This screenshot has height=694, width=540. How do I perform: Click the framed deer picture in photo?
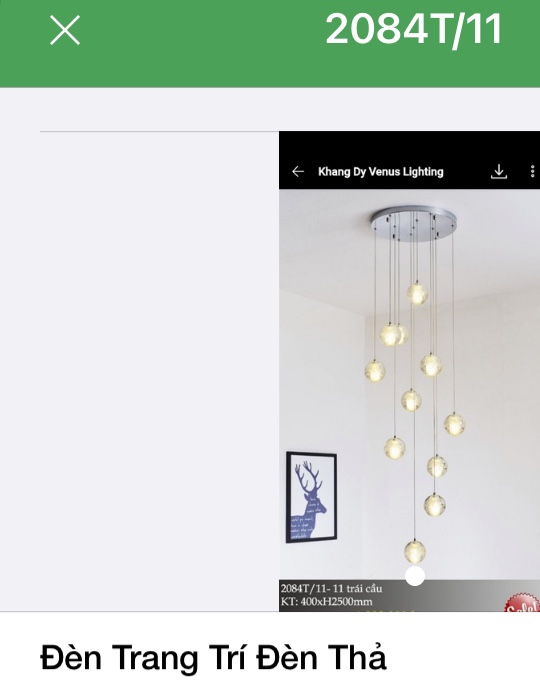tap(311, 497)
